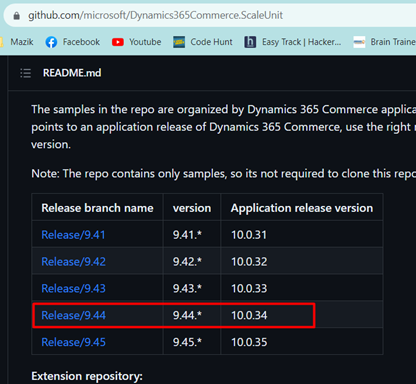
Task: Open the Easy Track HackerRank bookmark
Action: pyautogui.click(x=293, y=42)
